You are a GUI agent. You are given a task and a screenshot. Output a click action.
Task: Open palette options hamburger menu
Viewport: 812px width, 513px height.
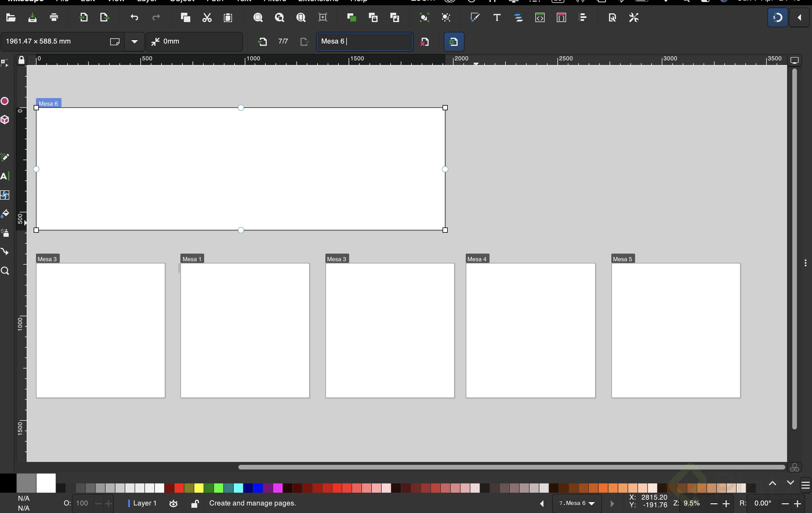(x=805, y=485)
